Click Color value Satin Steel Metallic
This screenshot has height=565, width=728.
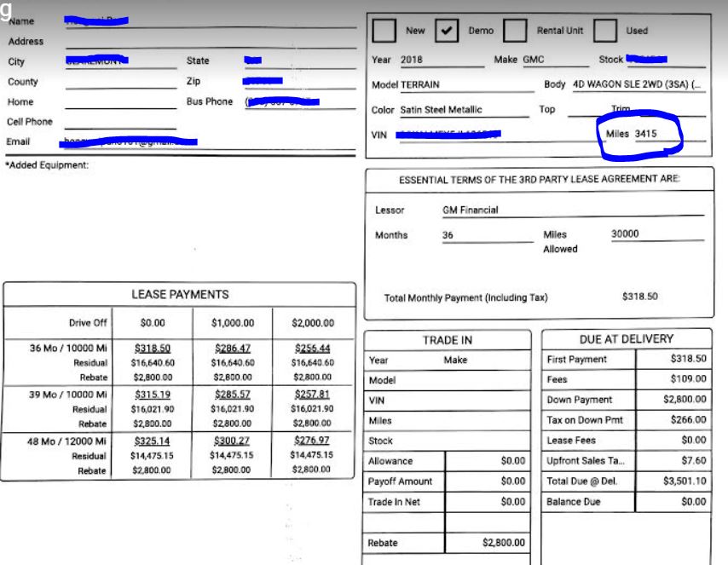tap(441, 110)
